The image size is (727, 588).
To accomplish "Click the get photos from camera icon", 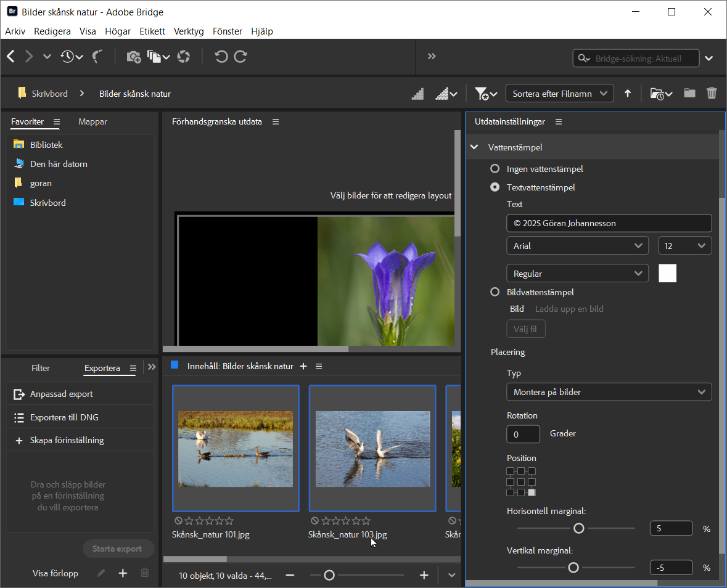I will (x=133, y=57).
